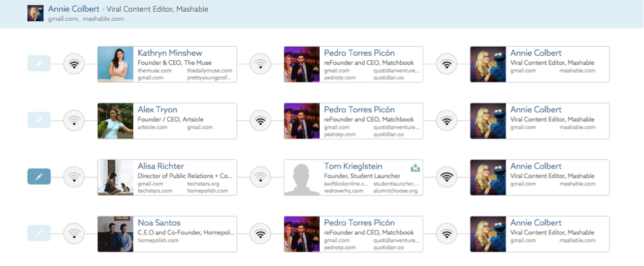Click Alex Tryon's parrot photo thumbnail
The height and width of the screenshot is (266, 644).
point(115,121)
